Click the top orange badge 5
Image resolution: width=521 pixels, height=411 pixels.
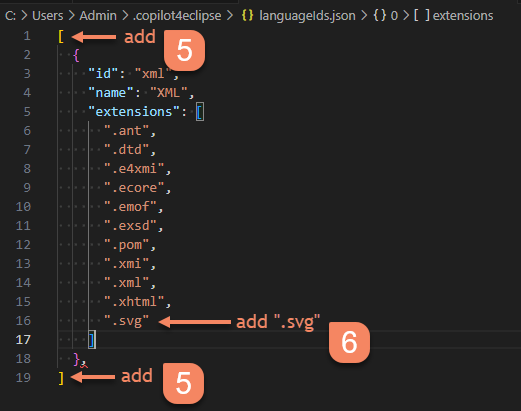pyautogui.click(x=184, y=50)
